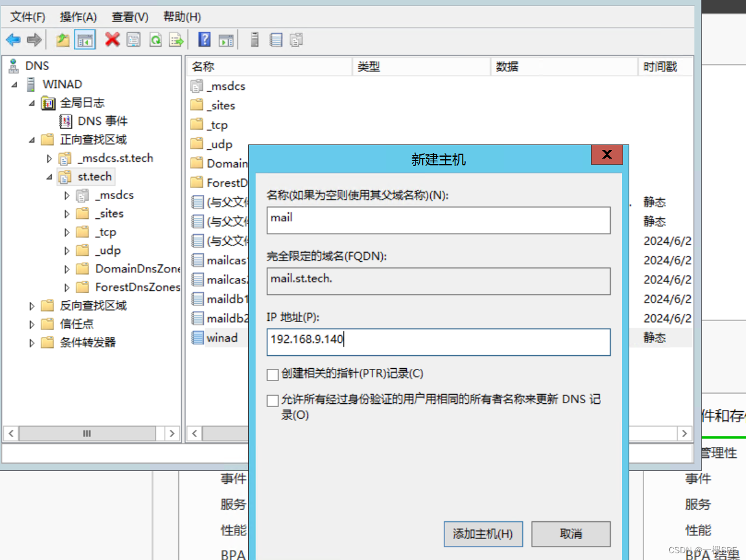Click the maildb2 record icon in list

coord(197,318)
